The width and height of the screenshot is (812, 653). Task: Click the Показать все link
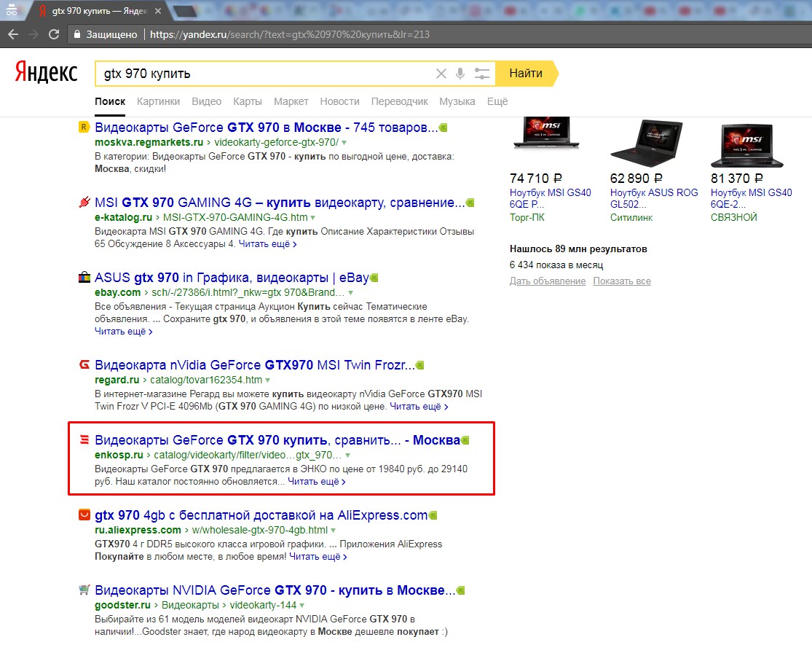point(622,281)
